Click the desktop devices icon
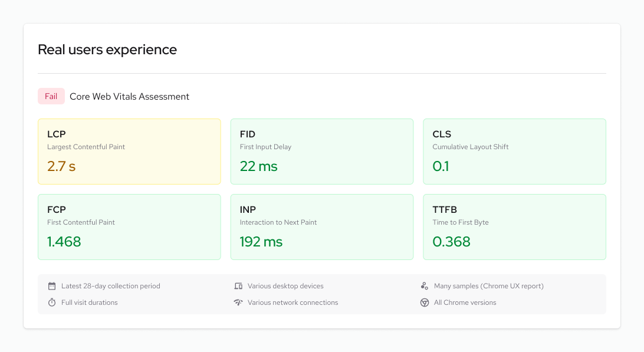 coord(238,286)
